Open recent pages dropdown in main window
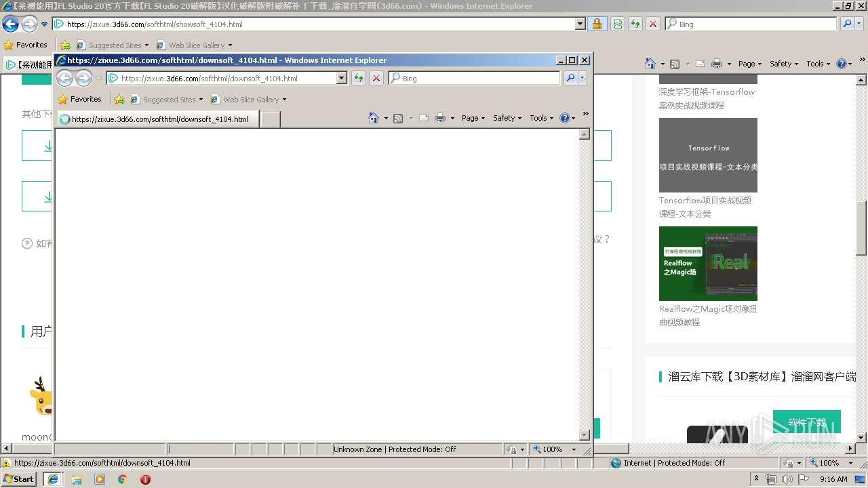The width and height of the screenshot is (868, 488). pos(45,24)
